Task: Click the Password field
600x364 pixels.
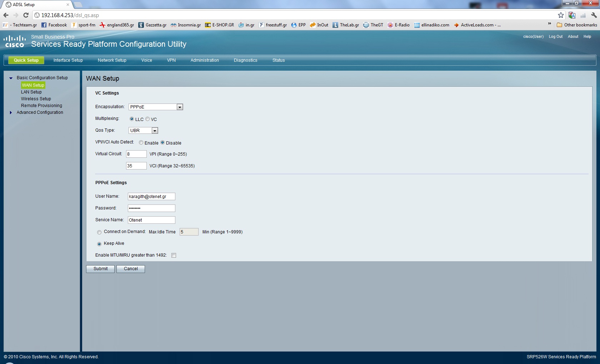Action: 152,208
